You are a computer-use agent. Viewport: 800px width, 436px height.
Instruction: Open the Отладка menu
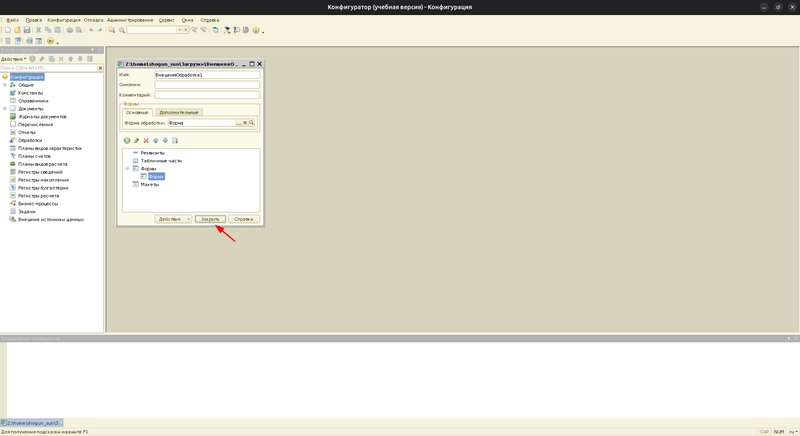point(93,20)
